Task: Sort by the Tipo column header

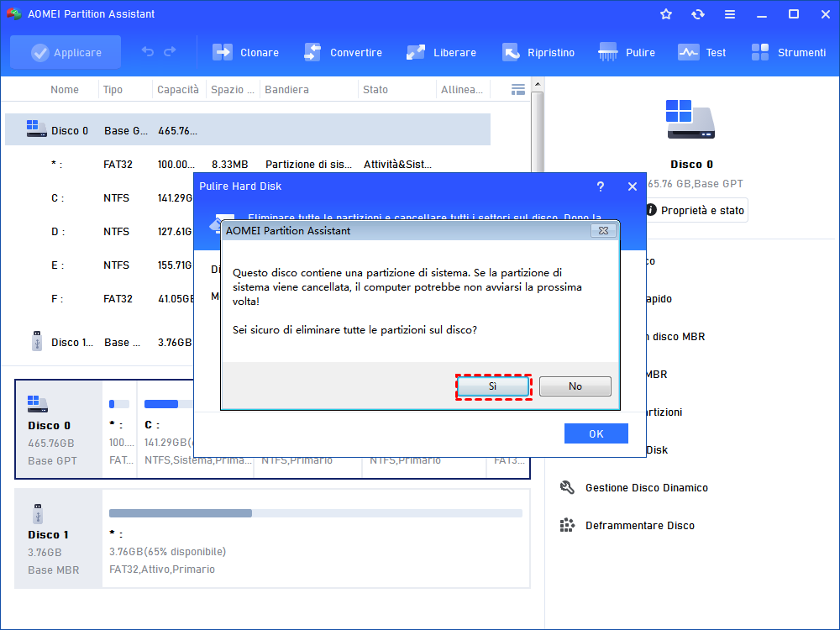Action: click(113, 90)
